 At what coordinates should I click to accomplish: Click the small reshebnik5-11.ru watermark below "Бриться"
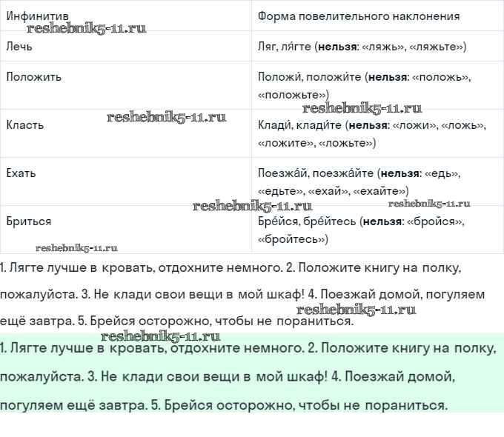click(76, 248)
